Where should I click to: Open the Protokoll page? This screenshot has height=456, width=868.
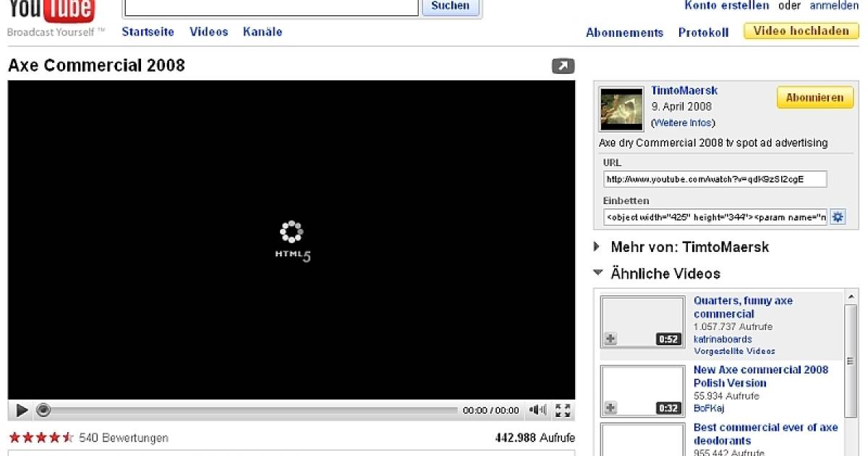703,33
